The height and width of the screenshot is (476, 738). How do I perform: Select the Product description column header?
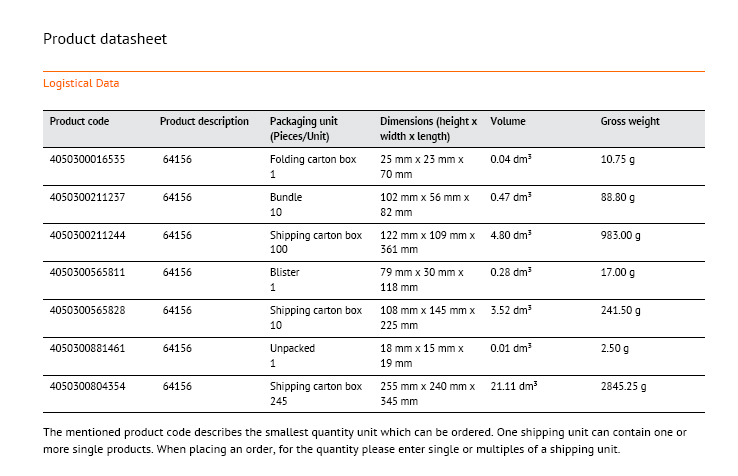pyautogui.click(x=204, y=122)
